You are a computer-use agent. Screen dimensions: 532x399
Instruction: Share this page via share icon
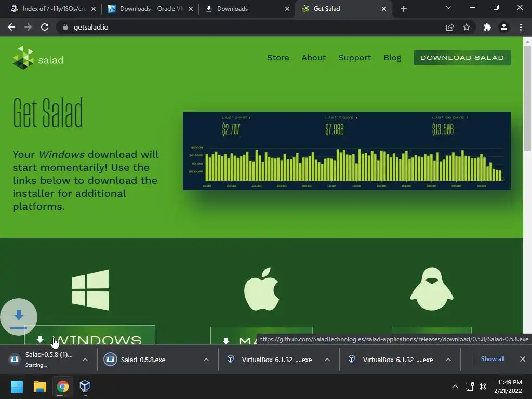click(450, 27)
